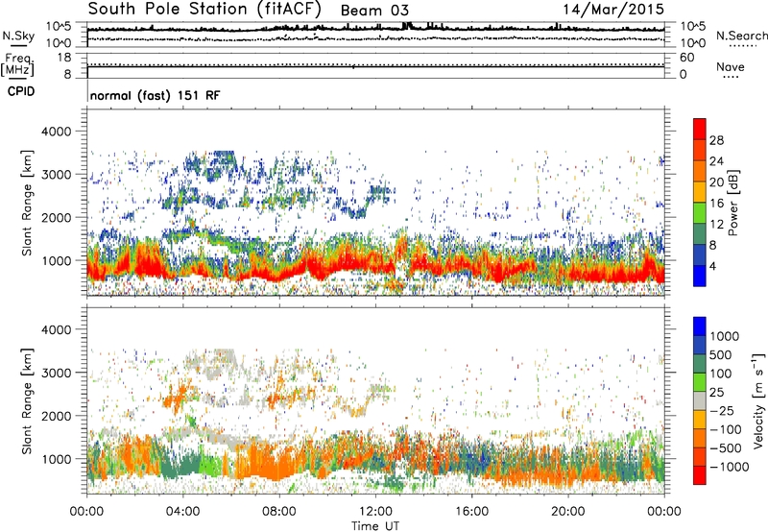
Task: Click the 'Freq. [MHz]' axis label
Action: (17, 65)
